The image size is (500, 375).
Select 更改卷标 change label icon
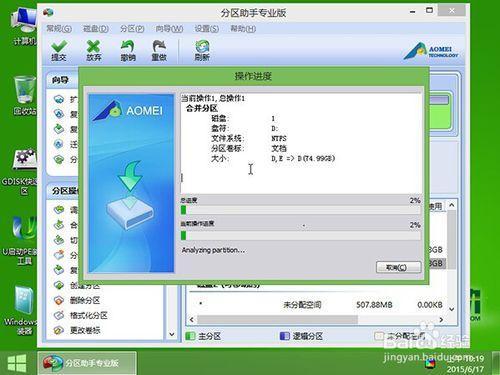point(59,330)
